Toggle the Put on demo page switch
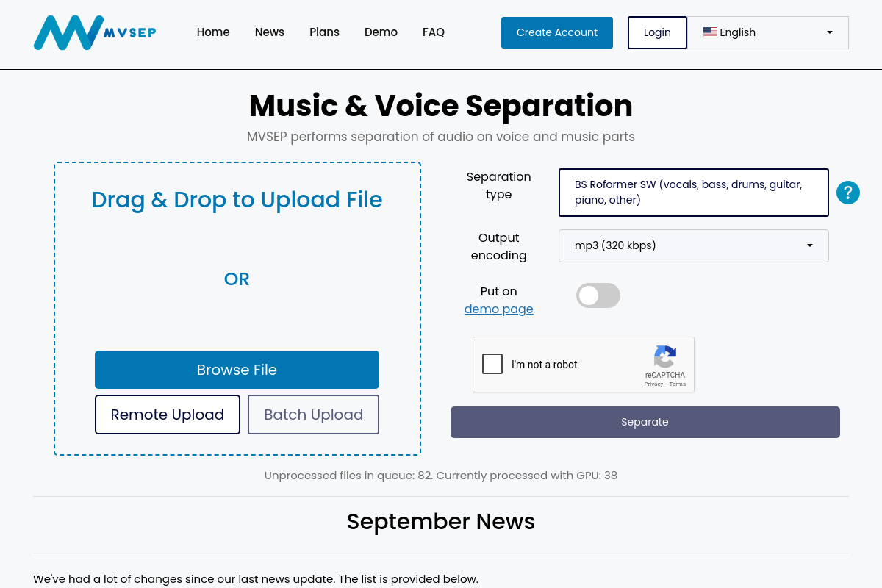 [x=598, y=295]
